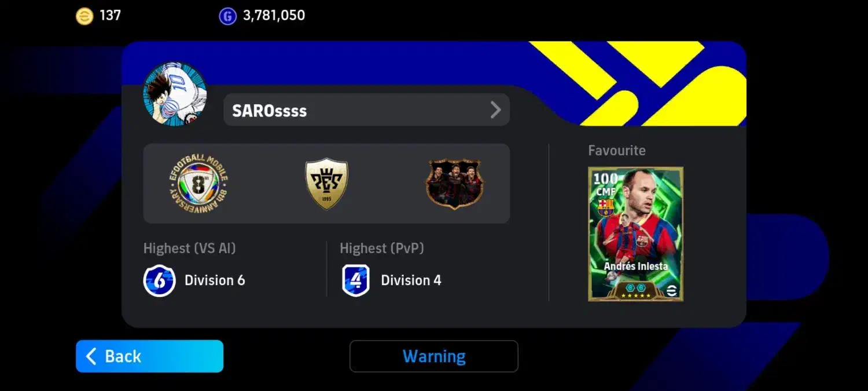The height and width of the screenshot is (391, 868).
Task: Go back with the Back button
Action: tap(149, 356)
